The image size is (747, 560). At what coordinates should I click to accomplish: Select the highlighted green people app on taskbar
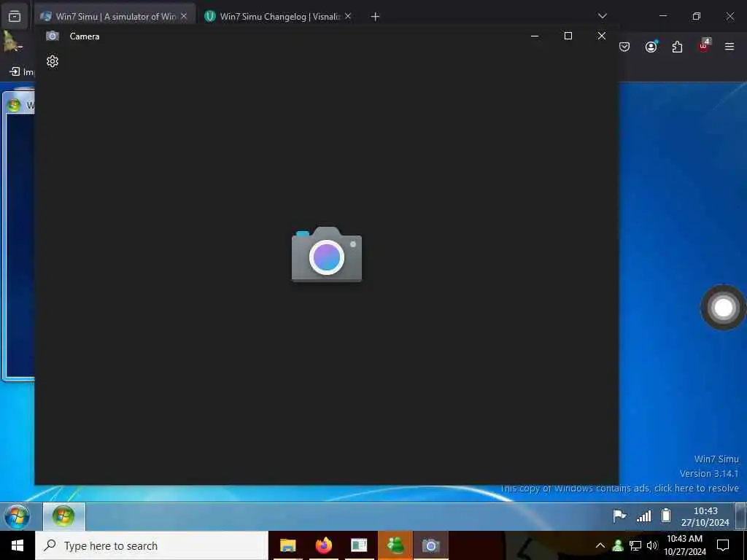tap(395, 545)
